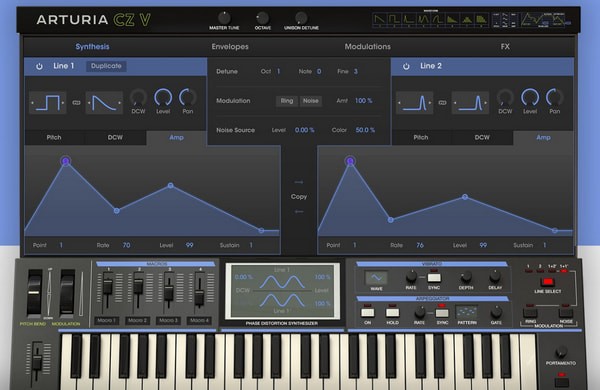Open the FX tab
Image resolution: width=600 pixels, height=390 pixels.
click(505, 47)
